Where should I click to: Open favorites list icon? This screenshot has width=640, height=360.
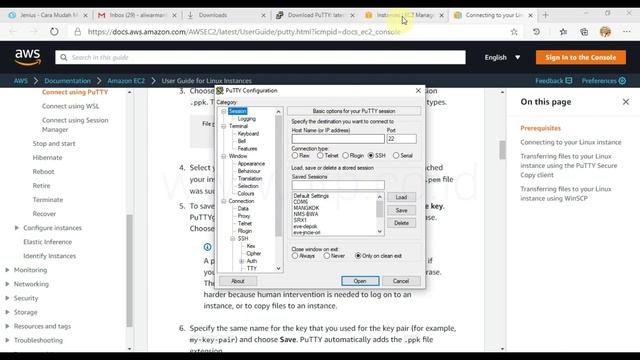click(x=563, y=32)
